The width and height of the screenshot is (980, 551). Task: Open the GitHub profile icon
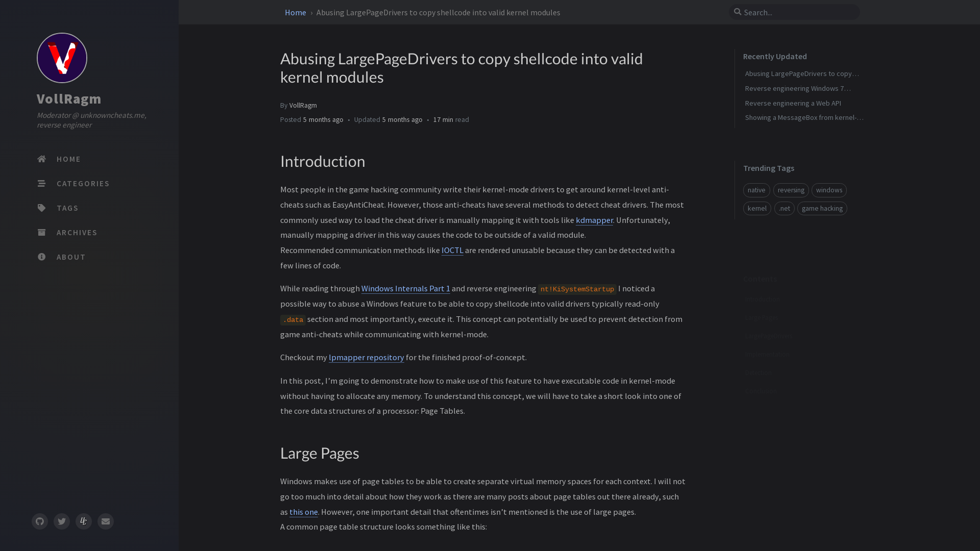coord(40,521)
